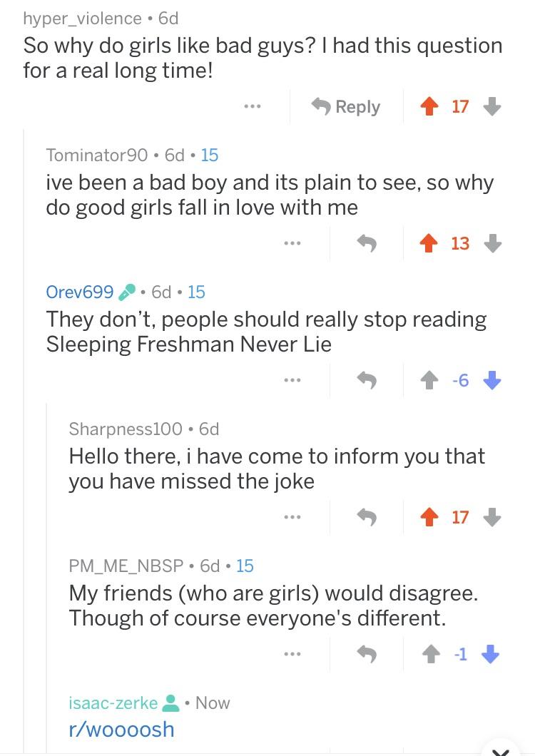Screen dimensions: 535x756
Task: Click the microphone flair beside Orev699
Action: pos(126,292)
